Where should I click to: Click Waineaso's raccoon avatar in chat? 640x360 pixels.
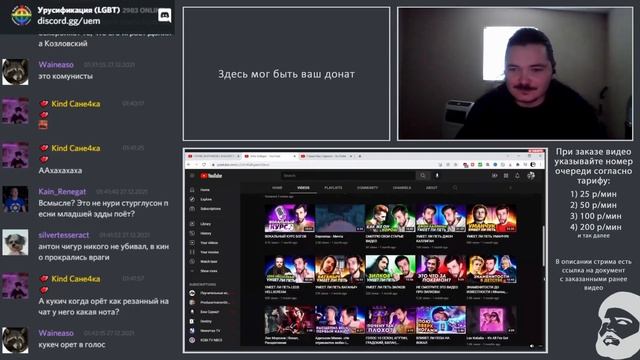15,72
